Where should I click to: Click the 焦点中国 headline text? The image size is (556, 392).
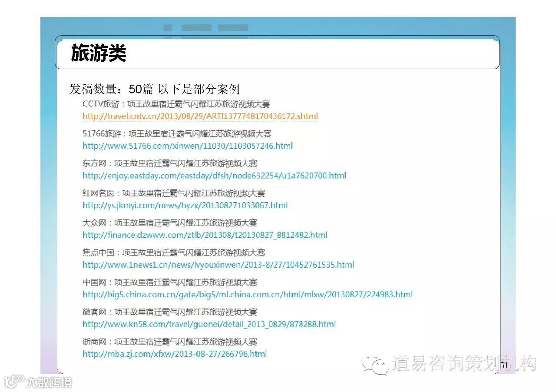(x=174, y=252)
